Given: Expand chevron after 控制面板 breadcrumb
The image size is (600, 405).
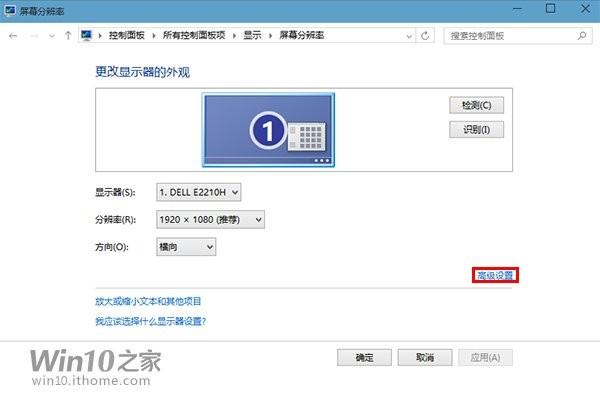Looking at the screenshot, I should coord(153,36).
